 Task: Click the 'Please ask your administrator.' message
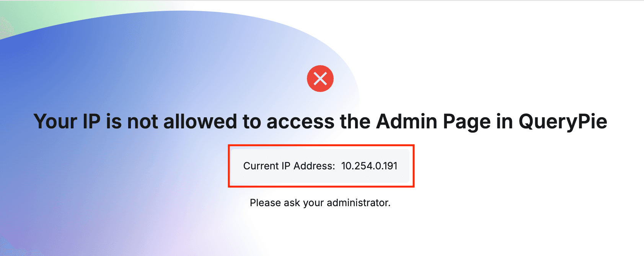click(x=320, y=203)
